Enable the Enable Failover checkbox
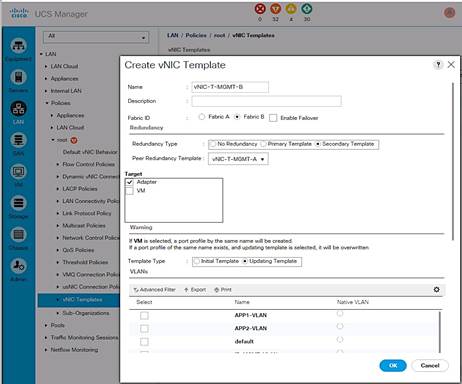This screenshot has height=384, width=462. coord(273,118)
